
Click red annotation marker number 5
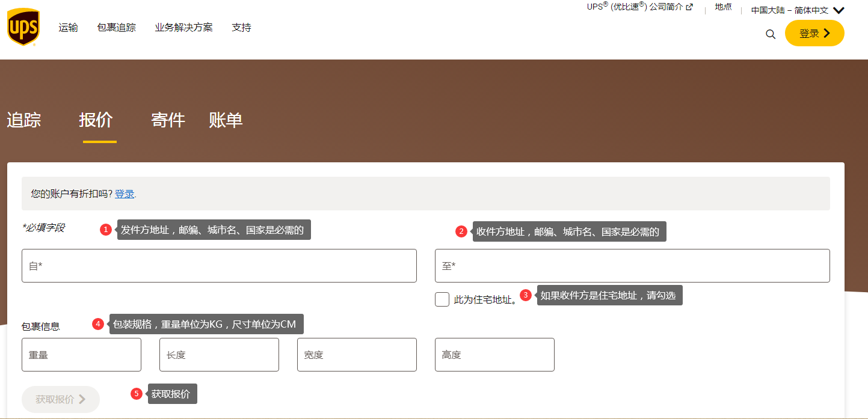(137, 394)
